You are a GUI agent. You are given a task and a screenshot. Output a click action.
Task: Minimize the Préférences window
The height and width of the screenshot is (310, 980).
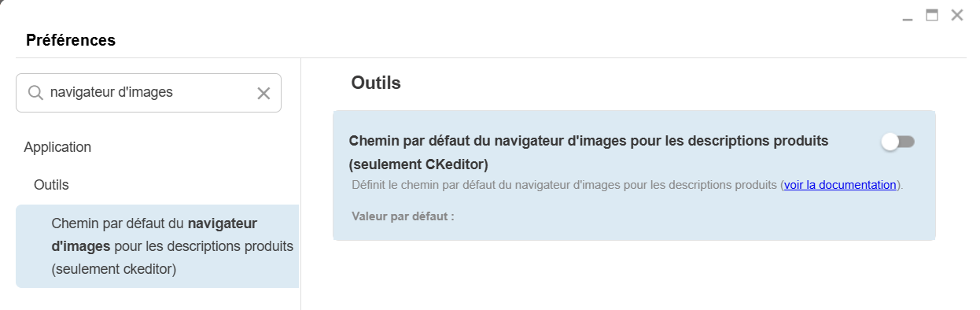click(x=908, y=16)
